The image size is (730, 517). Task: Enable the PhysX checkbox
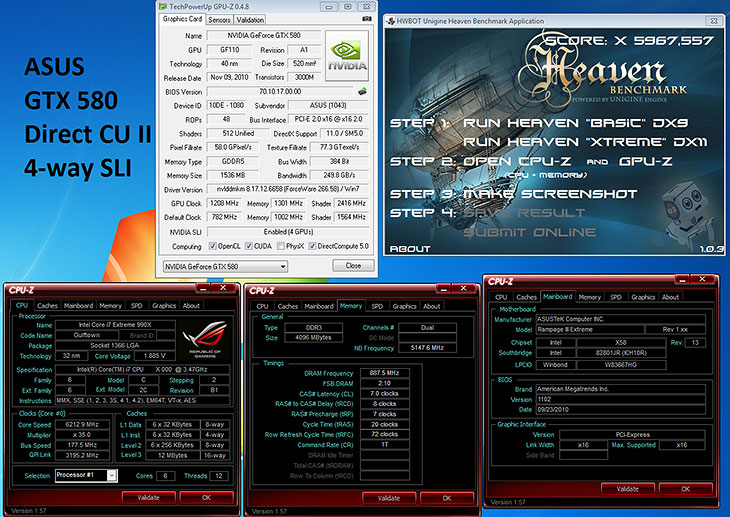[280, 246]
